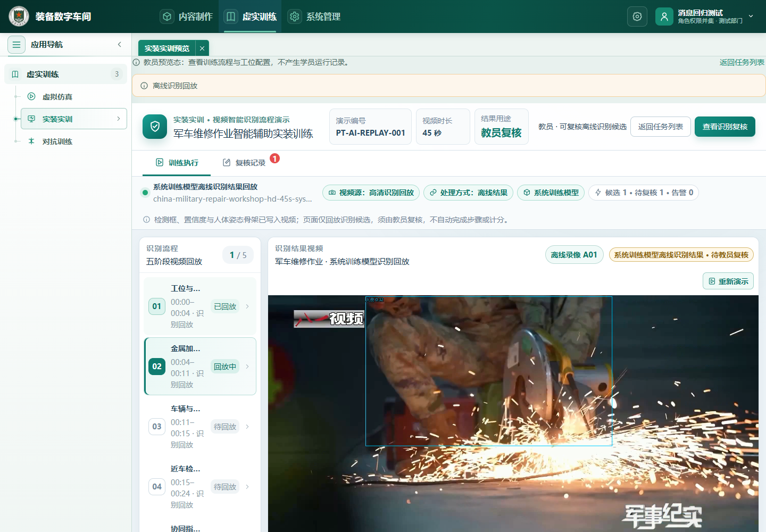Click the number 3 badge on 虚实训练
Viewport: 766px width, 532px height.
click(x=117, y=74)
